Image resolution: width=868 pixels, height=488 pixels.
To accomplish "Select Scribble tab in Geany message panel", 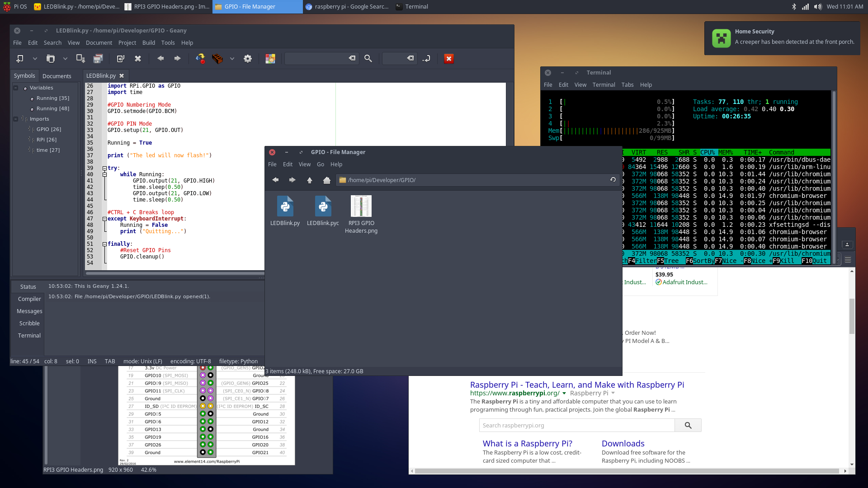I will (x=29, y=324).
